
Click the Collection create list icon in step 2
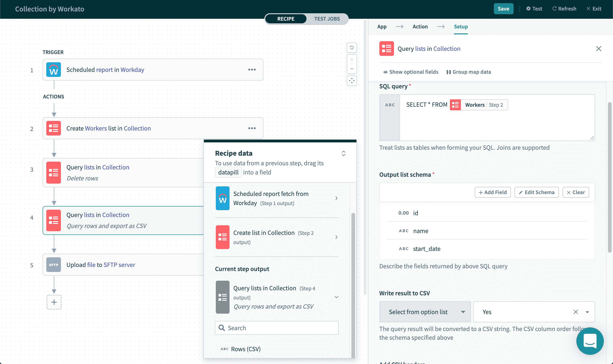(54, 128)
